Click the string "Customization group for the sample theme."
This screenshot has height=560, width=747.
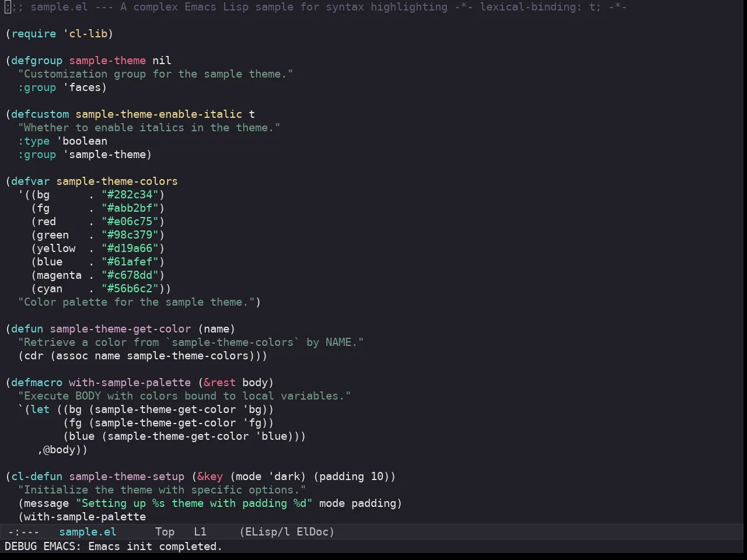pyautogui.click(x=155, y=74)
